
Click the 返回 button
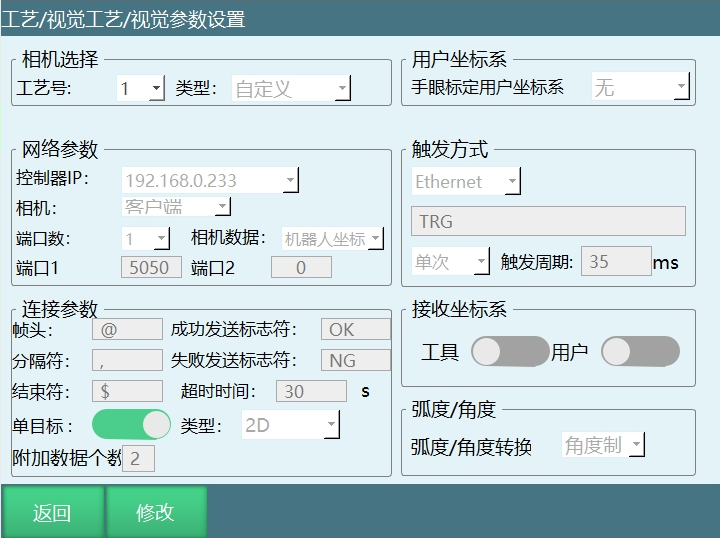click(x=52, y=513)
